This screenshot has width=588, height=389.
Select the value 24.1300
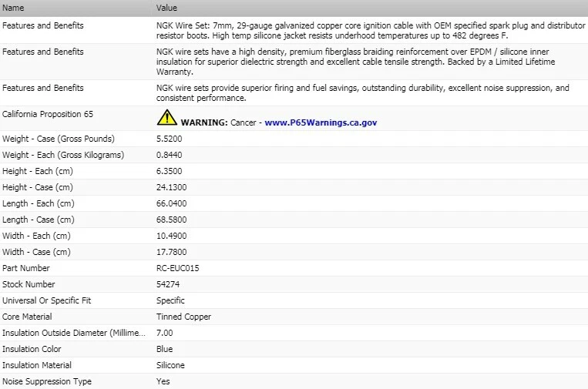(x=171, y=187)
